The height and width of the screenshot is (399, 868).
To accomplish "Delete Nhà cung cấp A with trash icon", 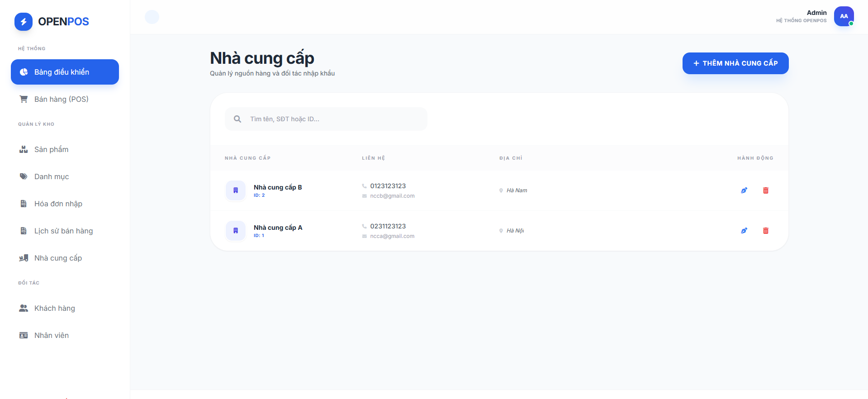I will click(x=766, y=231).
